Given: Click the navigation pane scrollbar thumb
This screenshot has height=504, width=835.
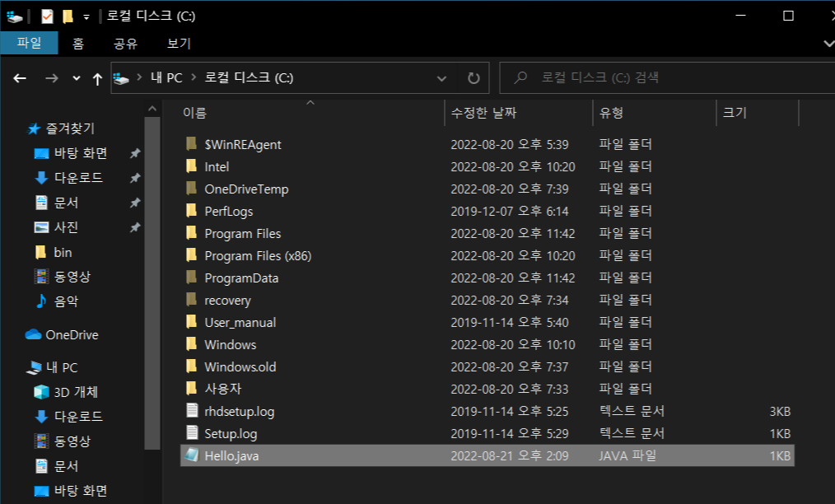Looking at the screenshot, I should pyautogui.click(x=152, y=283).
